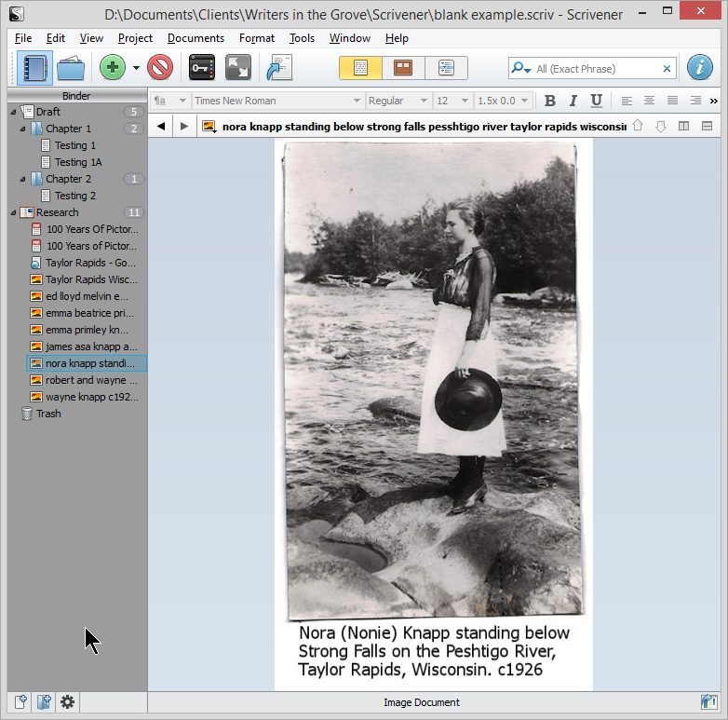Select emma beatrice pri... image item
This screenshot has height=720, width=728.
89,313
